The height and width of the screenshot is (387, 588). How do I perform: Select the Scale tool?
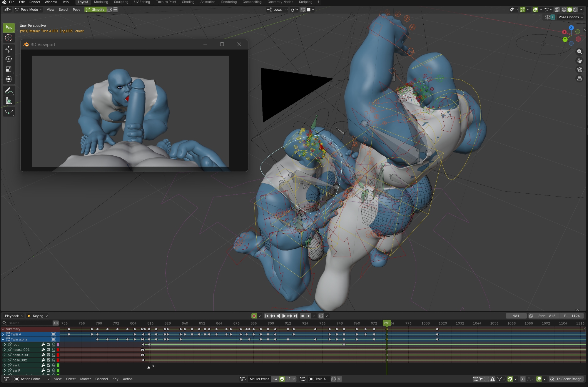pyautogui.click(x=9, y=69)
